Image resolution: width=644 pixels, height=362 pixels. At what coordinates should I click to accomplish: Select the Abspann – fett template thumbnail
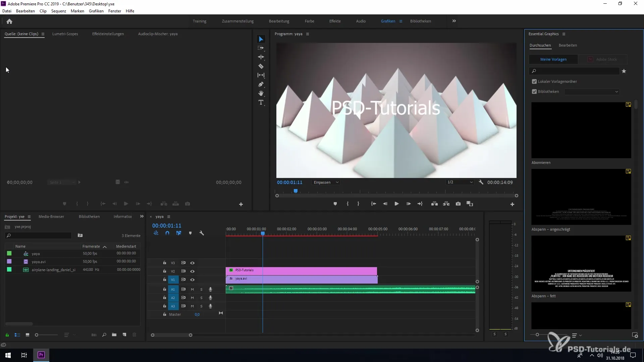(x=581, y=263)
